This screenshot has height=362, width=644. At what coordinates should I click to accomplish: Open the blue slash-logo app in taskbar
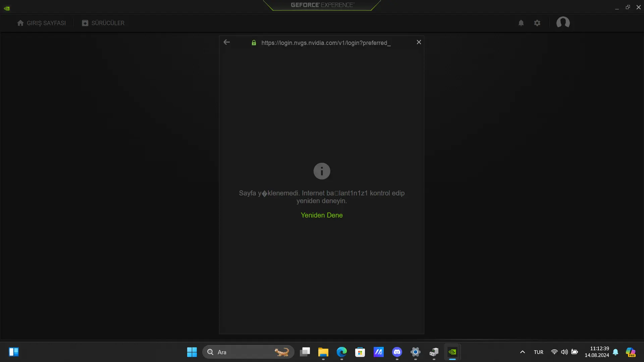379,352
